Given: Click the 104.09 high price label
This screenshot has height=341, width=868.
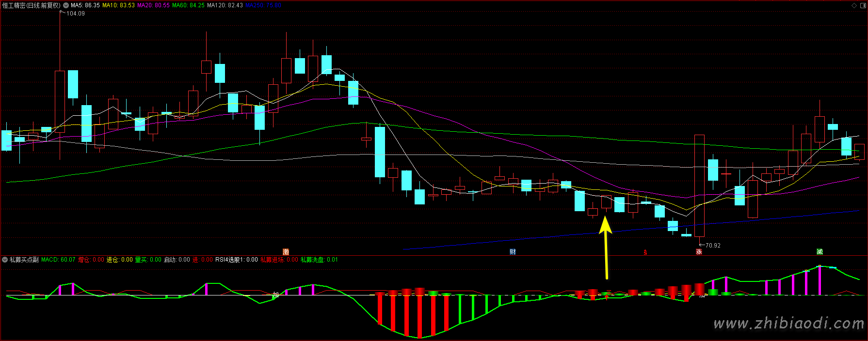Looking at the screenshot, I should click(x=75, y=14).
